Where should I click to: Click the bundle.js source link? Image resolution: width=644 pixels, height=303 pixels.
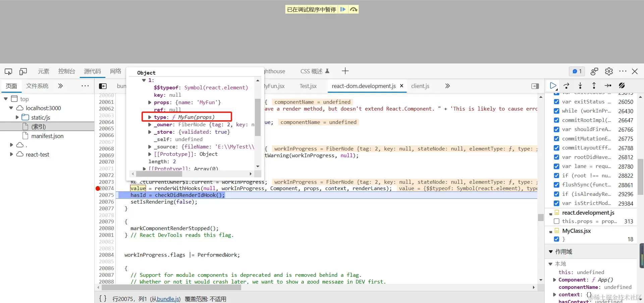(168, 299)
